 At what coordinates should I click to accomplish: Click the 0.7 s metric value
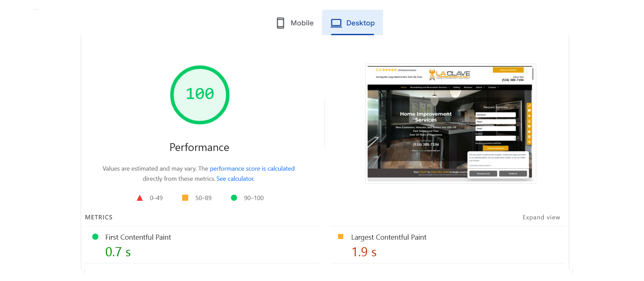click(x=118, y=252)
